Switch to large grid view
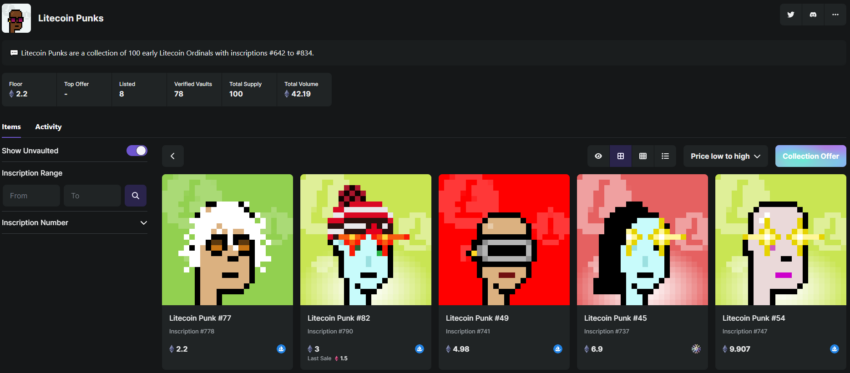The height and width of the screenshot is (373, 850). pos(621,156)
